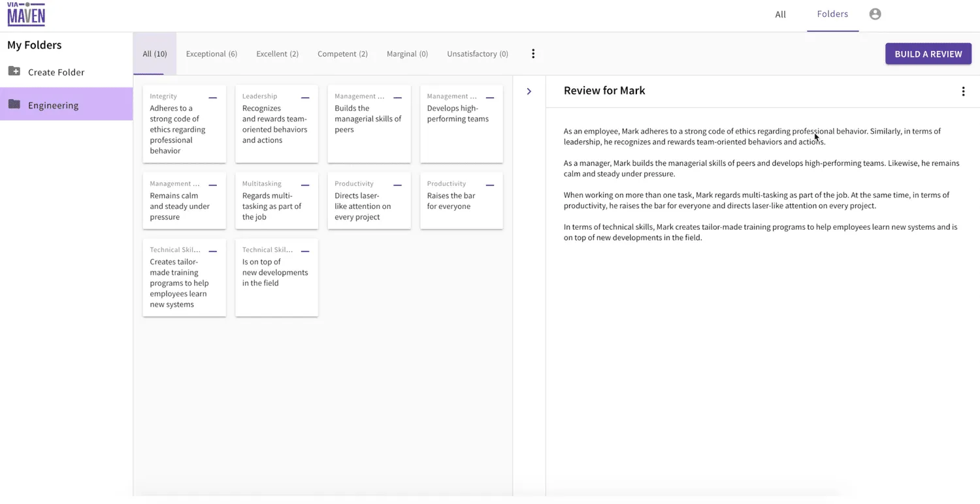This screenshot has height=504, width=980.
Task: Remove the Integrity card with its minus icon
Action: pyautogui.click(x=212, y=97)
